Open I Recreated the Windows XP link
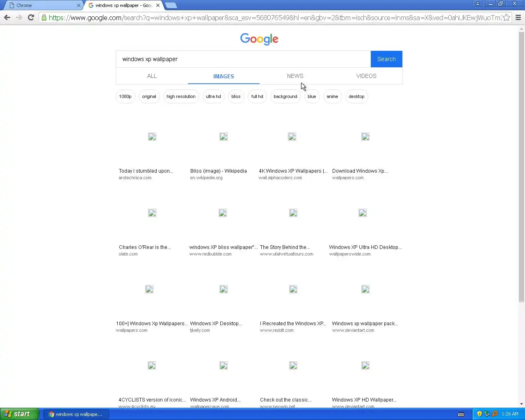 click(293, 324)
